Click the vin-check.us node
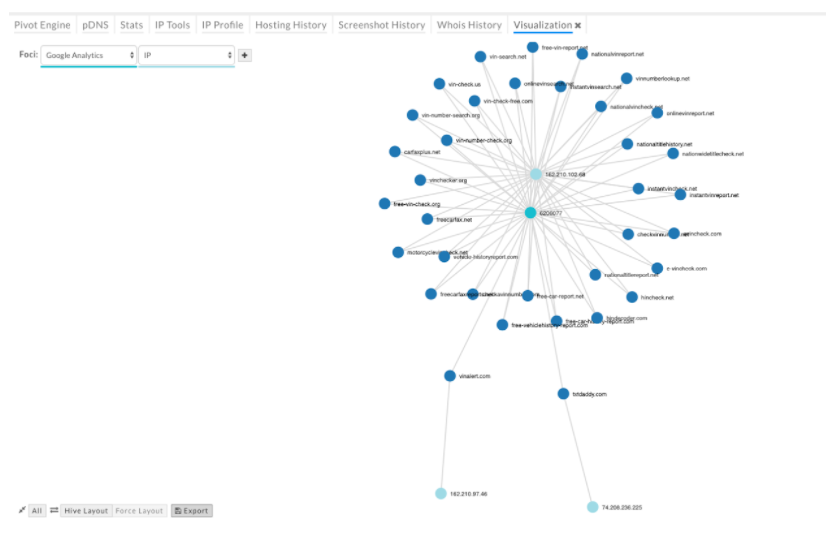 439,84
